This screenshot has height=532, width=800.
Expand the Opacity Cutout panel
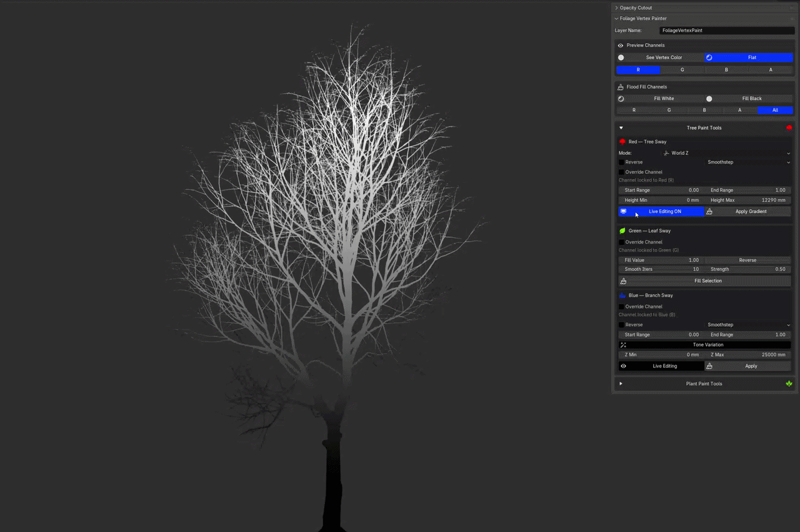pos(616,7)
